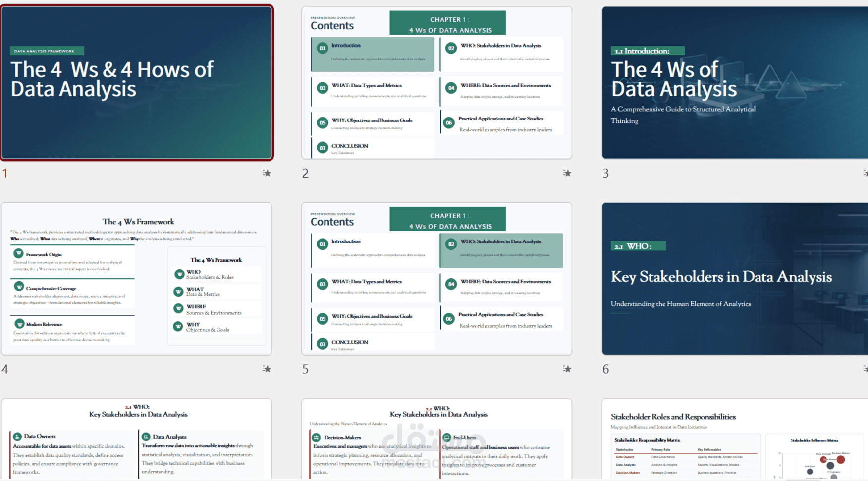Select slide 6 'Key Stakeholders in Data Analysis' thumbnail
Image resolution: width=868 pixels, height=481 pixels.
pyautogui.click(x=735, y=279)
